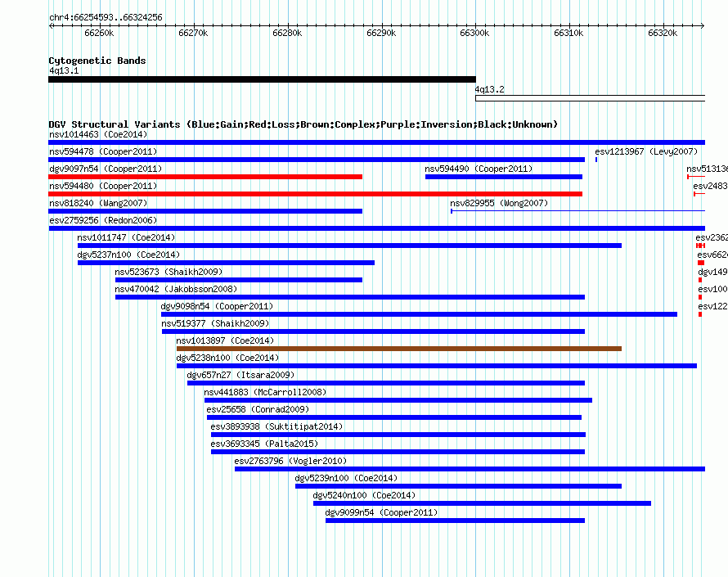Open variant dgv9099n54 (Cooper2011)
This screenshot has width=728, height=577.
pos(382,512)
